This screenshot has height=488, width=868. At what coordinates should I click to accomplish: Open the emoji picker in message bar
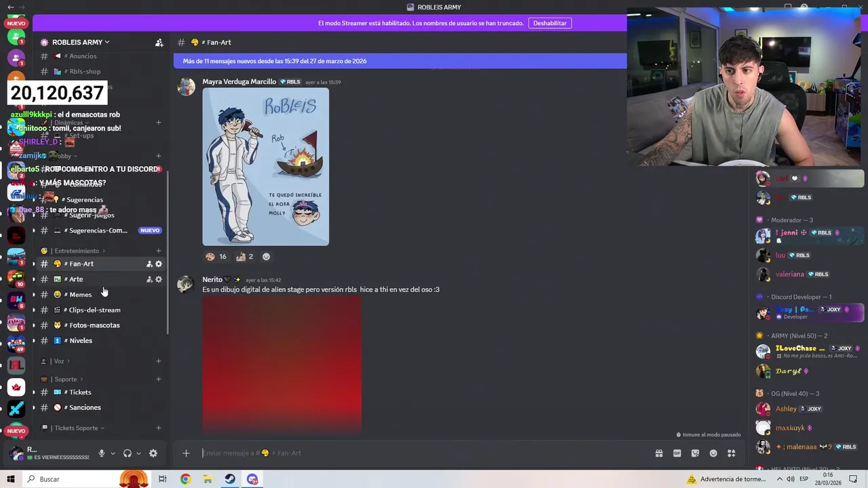[713, 453]
